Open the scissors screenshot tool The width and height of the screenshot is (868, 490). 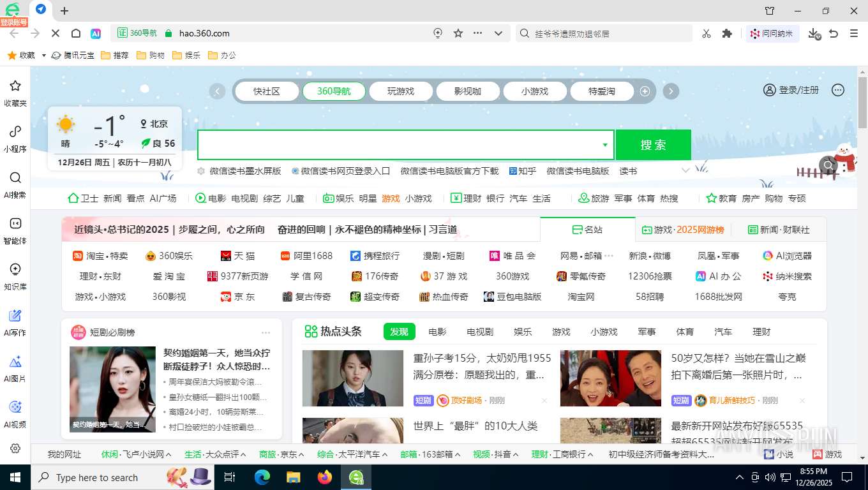click(x=706, y=33)
